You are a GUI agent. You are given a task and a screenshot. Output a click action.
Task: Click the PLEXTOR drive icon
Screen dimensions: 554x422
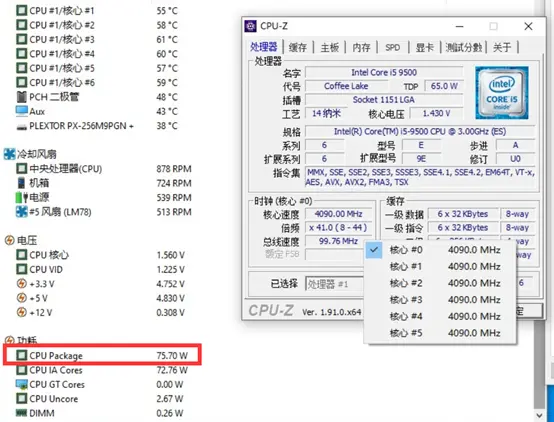pos(22,127)
